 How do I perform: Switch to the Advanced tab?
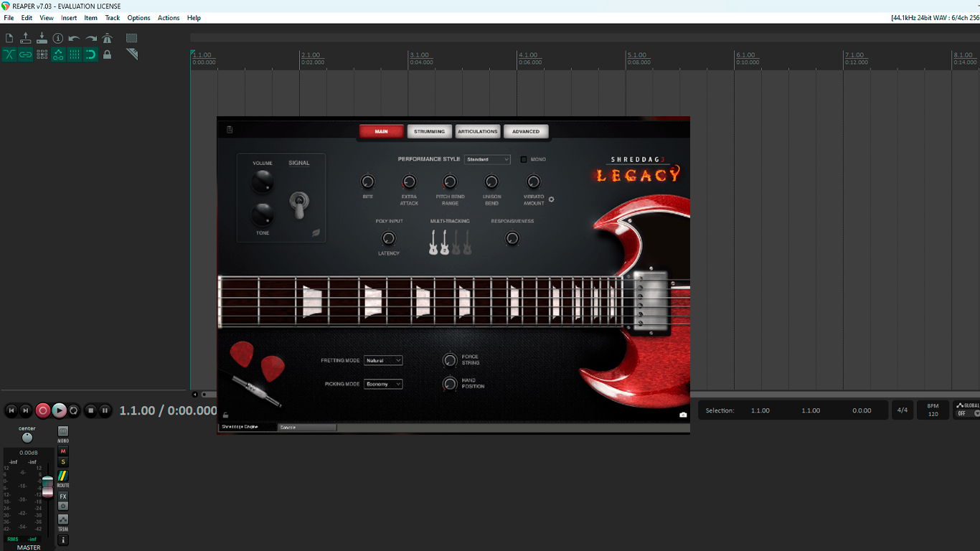point(526,131)
